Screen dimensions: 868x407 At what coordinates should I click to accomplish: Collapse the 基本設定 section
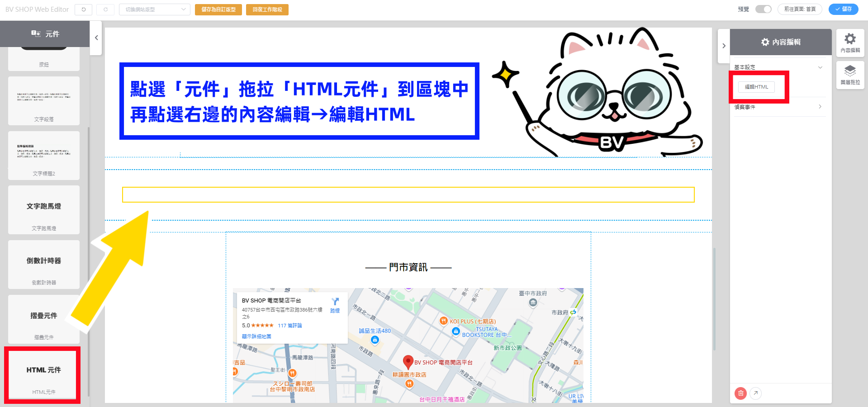[778, 67]
